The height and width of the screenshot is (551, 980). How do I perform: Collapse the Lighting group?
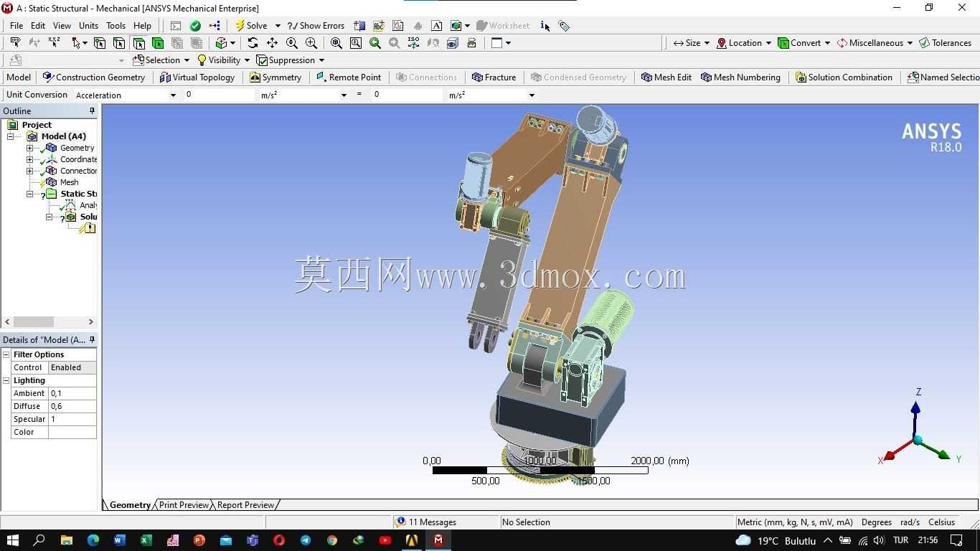tap(6, 380)
